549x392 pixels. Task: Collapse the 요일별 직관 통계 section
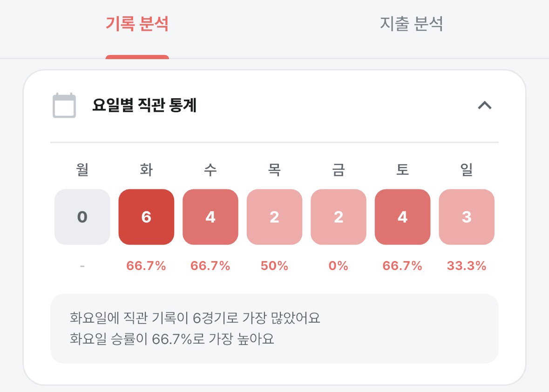(x=485, y=105)
